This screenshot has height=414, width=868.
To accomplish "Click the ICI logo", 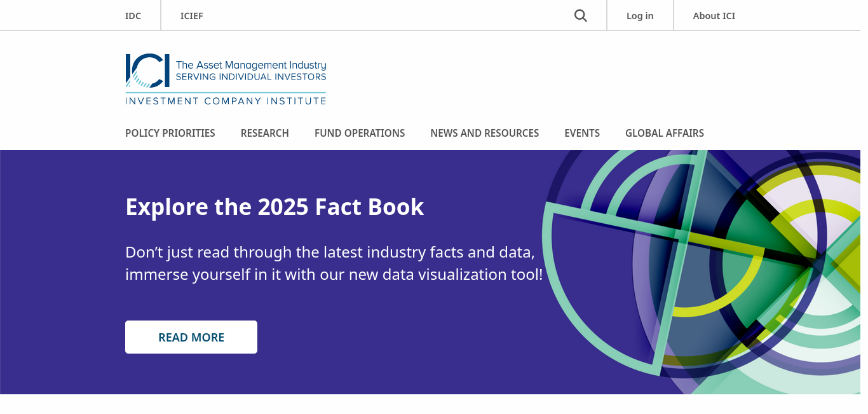I will 226,79.
